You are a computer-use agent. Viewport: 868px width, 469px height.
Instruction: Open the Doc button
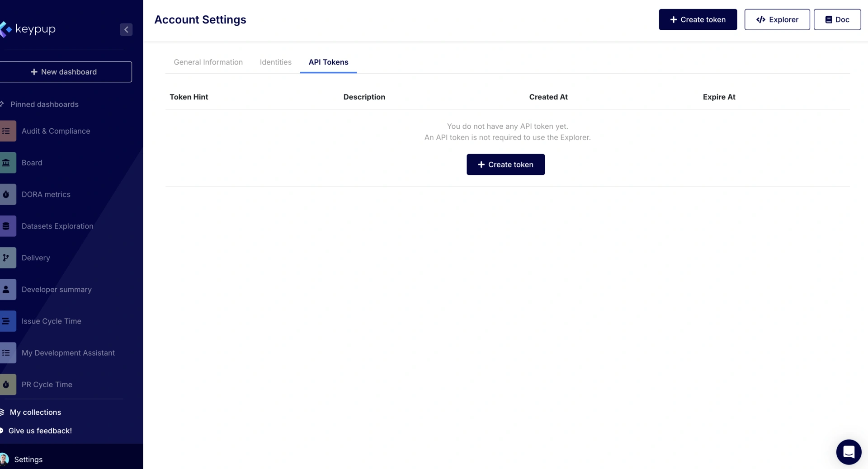[837, 20]
